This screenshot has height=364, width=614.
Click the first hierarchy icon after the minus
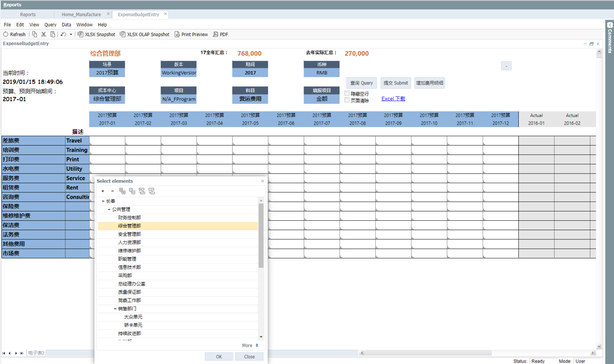click(x=122, y=191)
